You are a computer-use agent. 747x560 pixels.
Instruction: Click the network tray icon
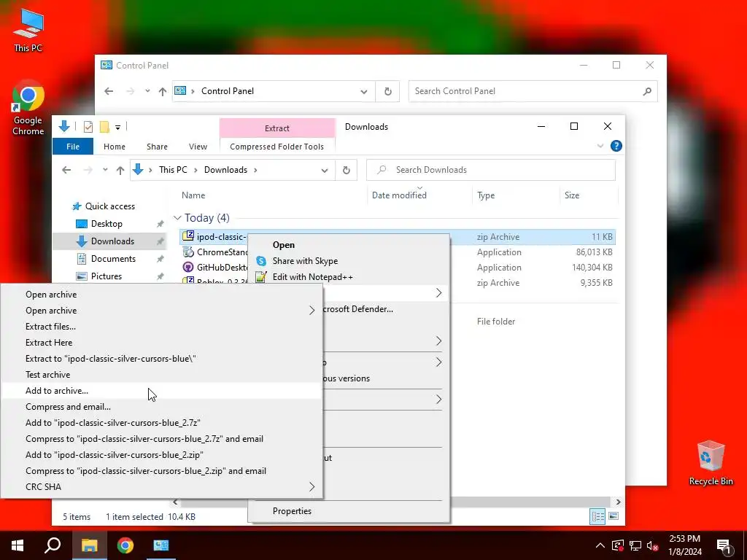point(635,545)
